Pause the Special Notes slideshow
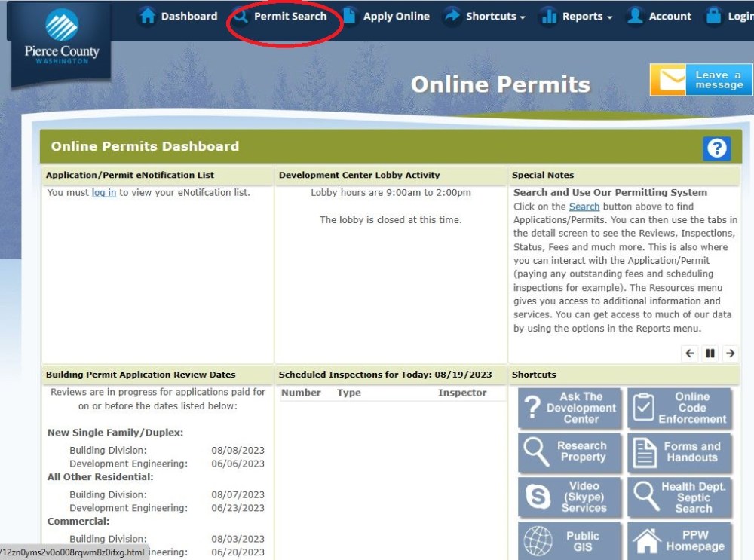 pyautogui.click(x=710, y=353)
